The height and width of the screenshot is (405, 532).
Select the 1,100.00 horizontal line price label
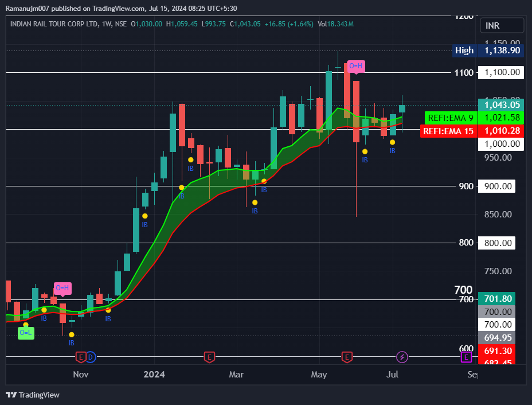501,72
